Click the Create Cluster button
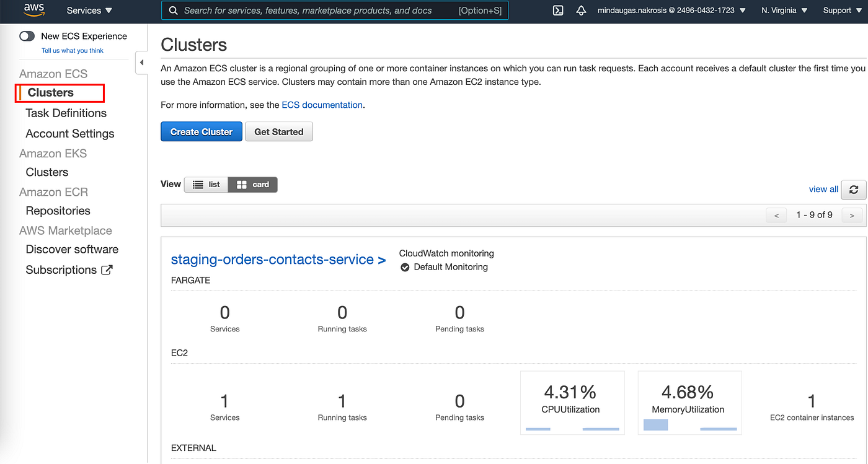Image resolution: width=868 pixels, height=464 pixels. (x=201, y=131)
